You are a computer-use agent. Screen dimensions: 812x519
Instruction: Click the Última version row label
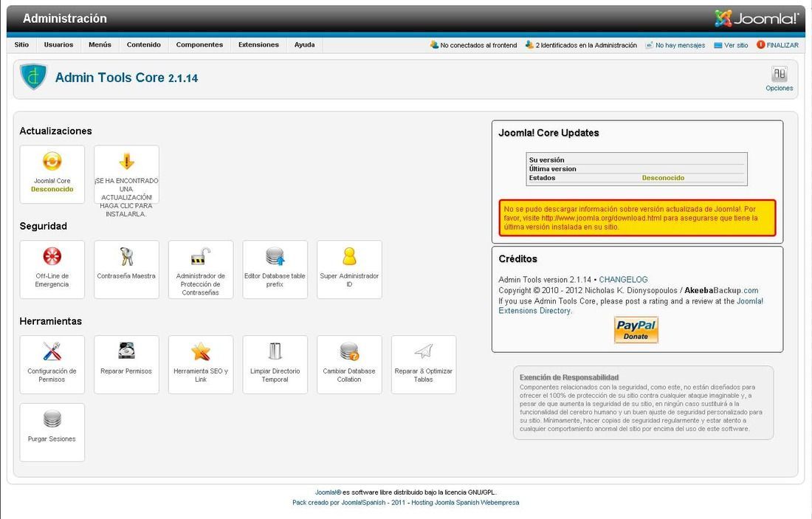(x=553, y=169)
